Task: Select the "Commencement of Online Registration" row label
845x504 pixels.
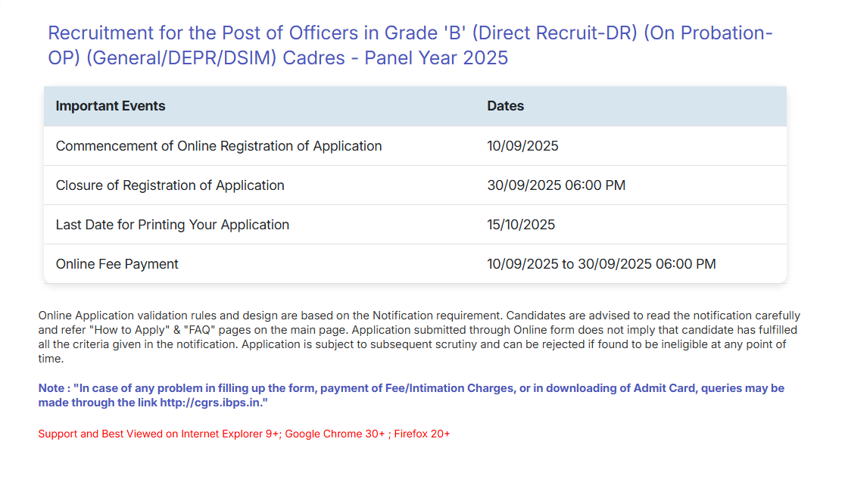Action: pos(219,146)
